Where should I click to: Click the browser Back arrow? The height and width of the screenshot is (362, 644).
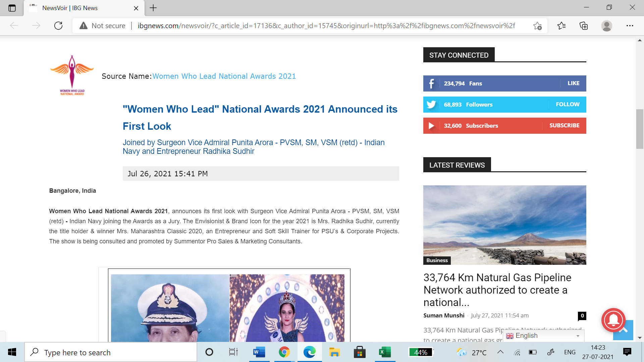coord(14,25)
